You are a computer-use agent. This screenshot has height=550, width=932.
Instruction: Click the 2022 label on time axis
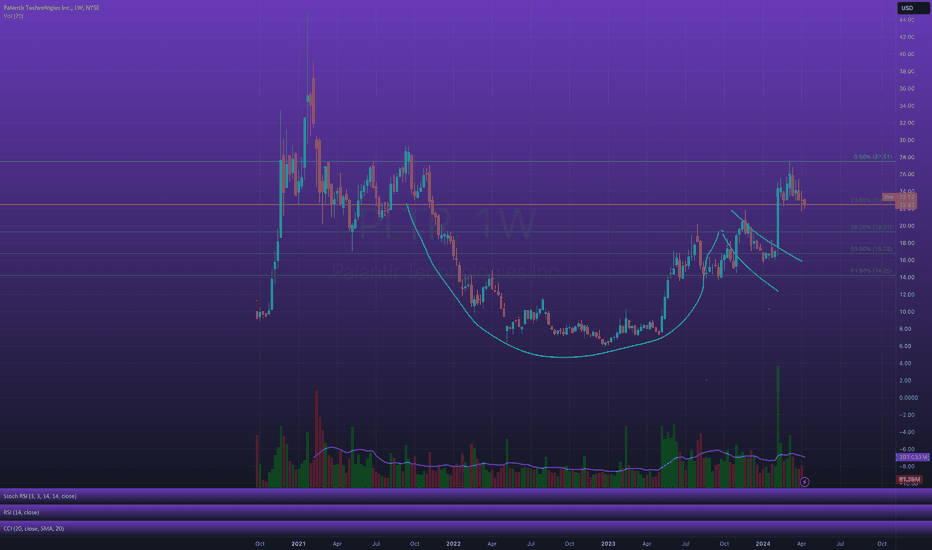click(453, 543)
